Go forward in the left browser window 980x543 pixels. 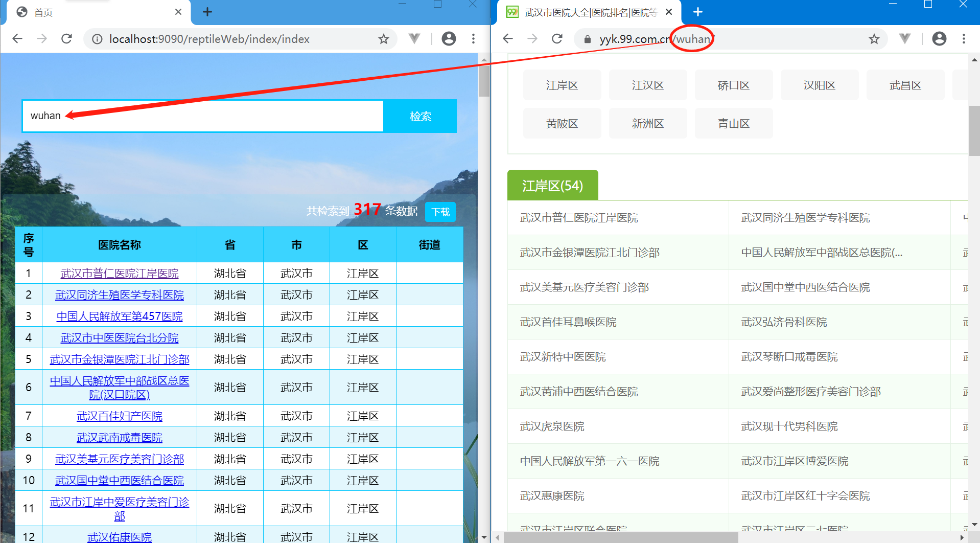point(42,39)
